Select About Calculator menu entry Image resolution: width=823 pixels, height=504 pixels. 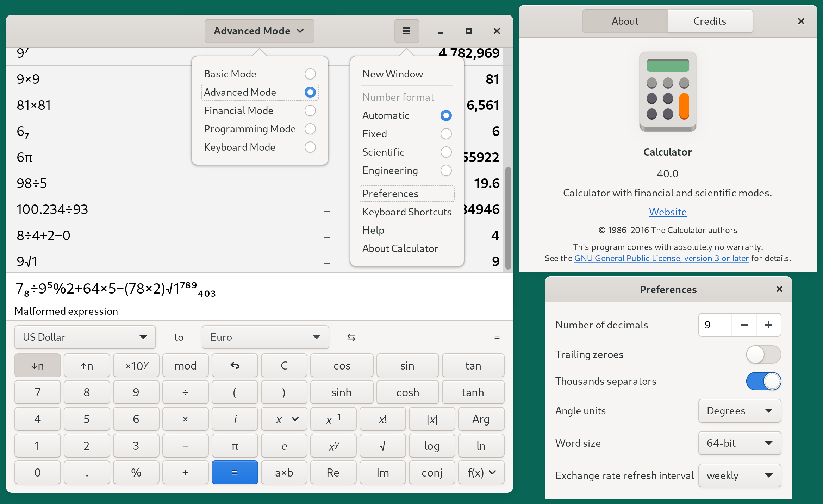pyautogui.click(x=407, y=248)
